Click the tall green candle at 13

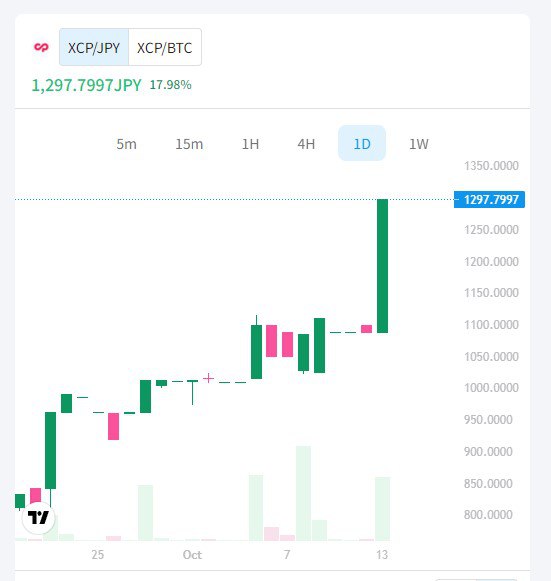382,266
